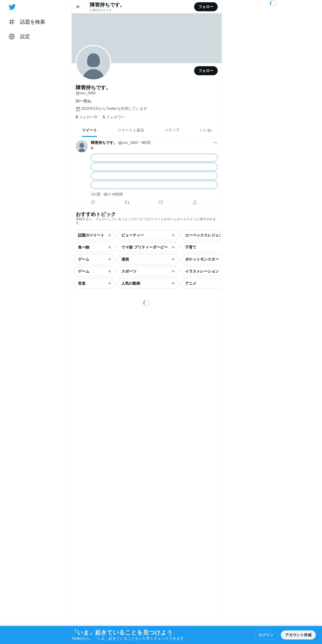Open the 設定 gear icon
Screen dimensions: 322x644
[x=12, y=36]
